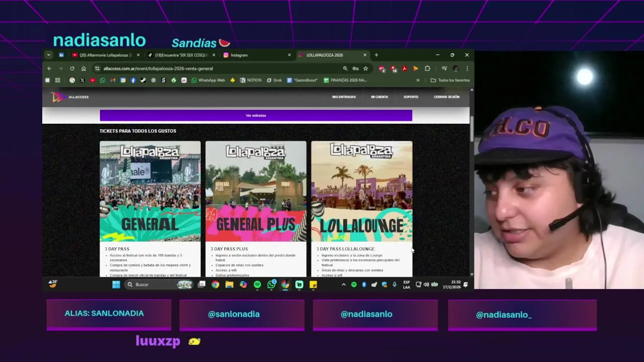Open the zoom magnifier in address bar
Image resolution: width=644 pixels, height=362 pixels.
coord(345,68)
